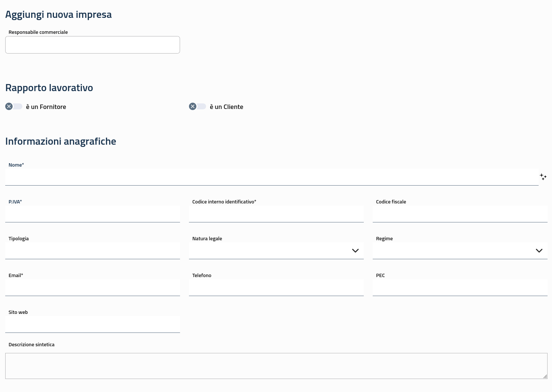Focus the Nome text field
Screen dimensions: 552x392
[272, 177]
